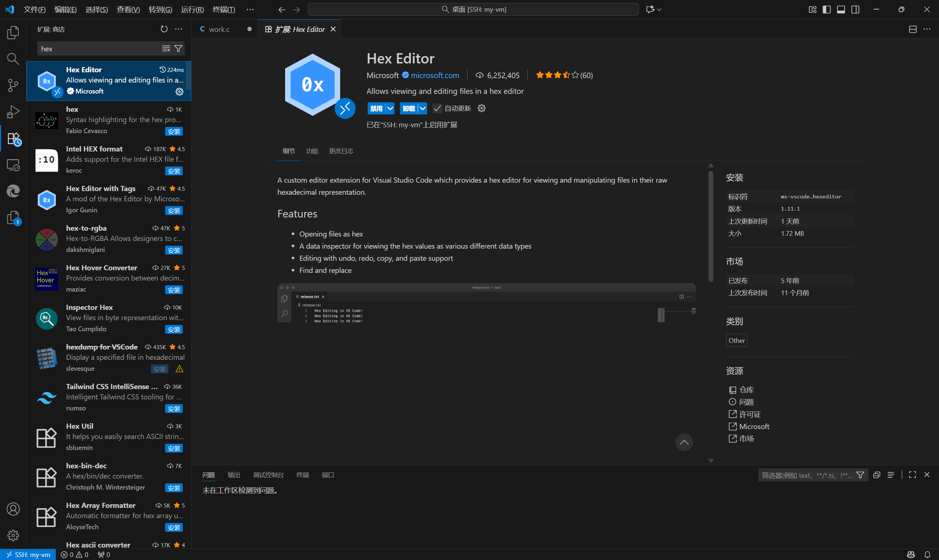Click the extension details vertical scrollbar
939x560 pixels.
pos(710,226)
